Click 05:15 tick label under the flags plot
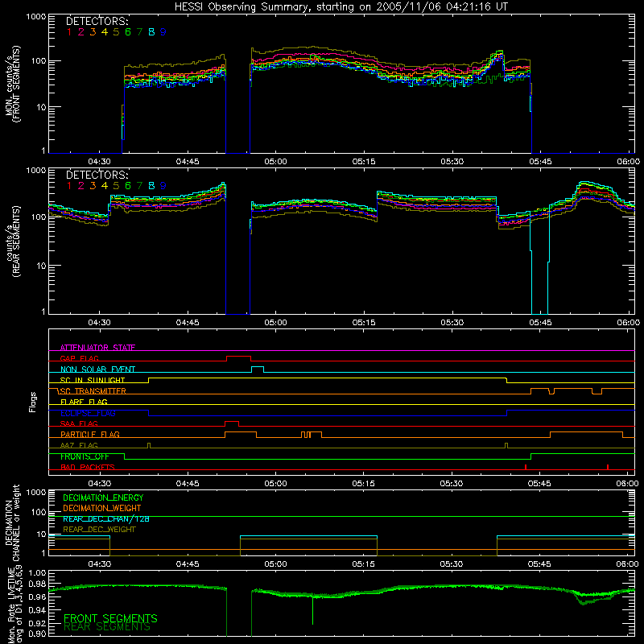Screen dimensions: 644x644 364,484
